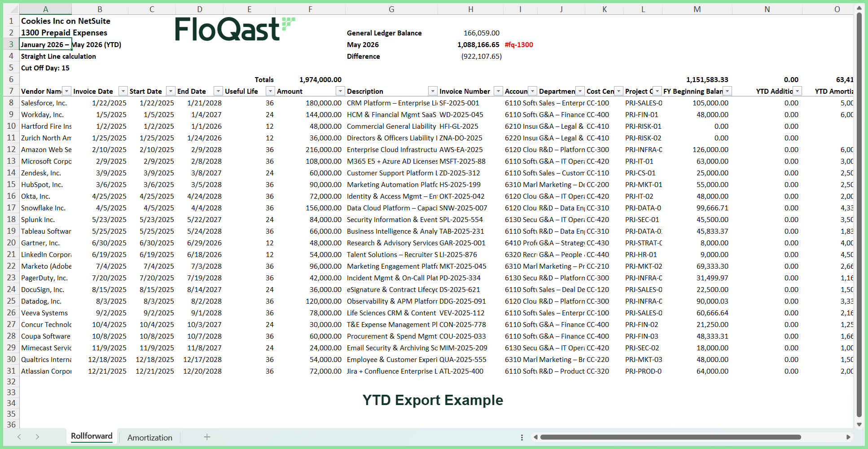This screenshot has width=868, height=449.
Task: Open the Amount filter dropdown
Action: 340,91
